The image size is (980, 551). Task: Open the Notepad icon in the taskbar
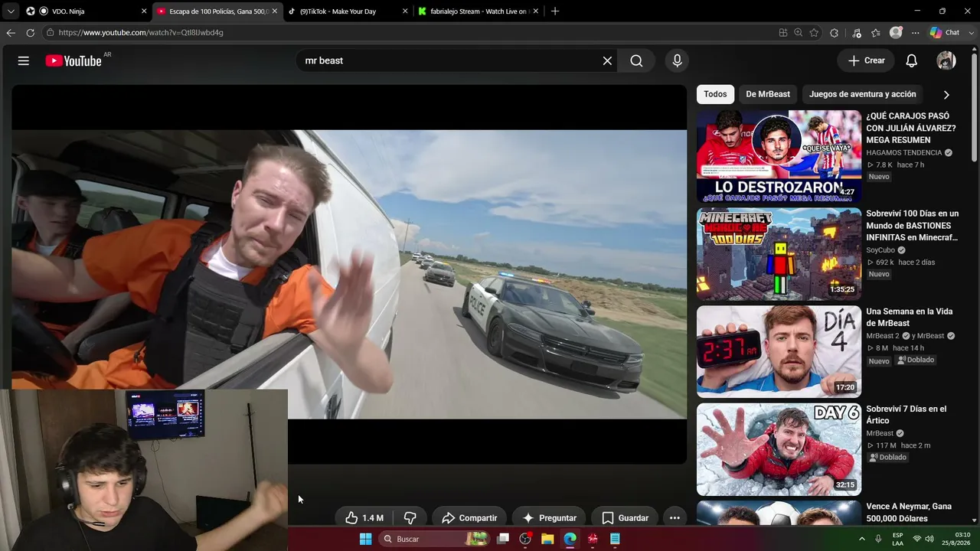tap(615, 539)
